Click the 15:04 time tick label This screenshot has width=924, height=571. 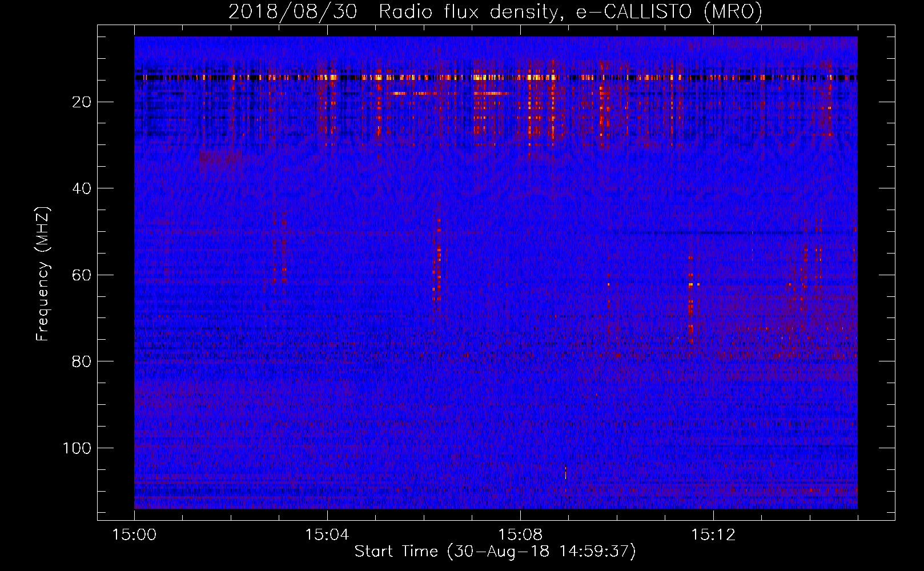pos(327,534)
